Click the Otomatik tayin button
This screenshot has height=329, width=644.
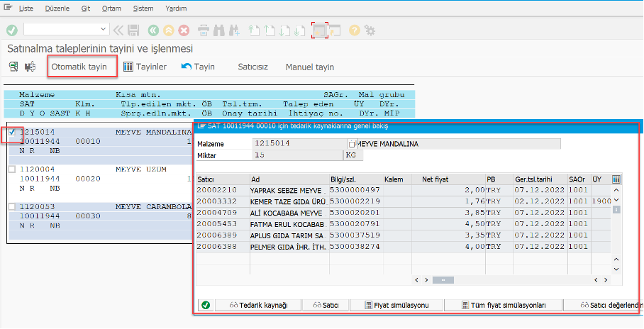(x=79, y=67)
